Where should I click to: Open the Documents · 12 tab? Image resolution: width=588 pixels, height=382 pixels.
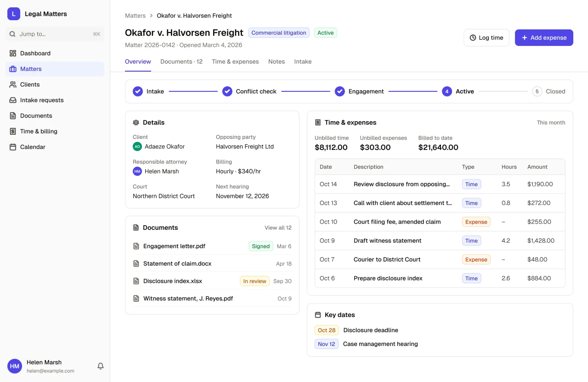point(181,62)
